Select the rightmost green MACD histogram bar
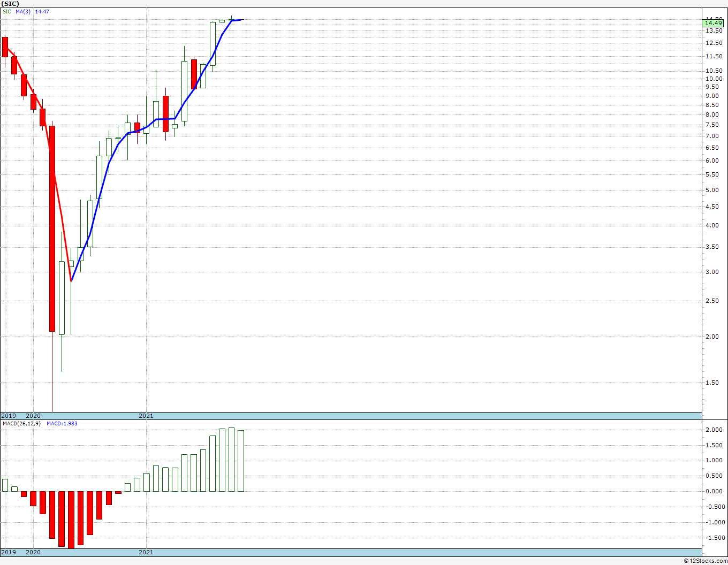This screenshot has width=728, height=565. (x=241, y=461)
